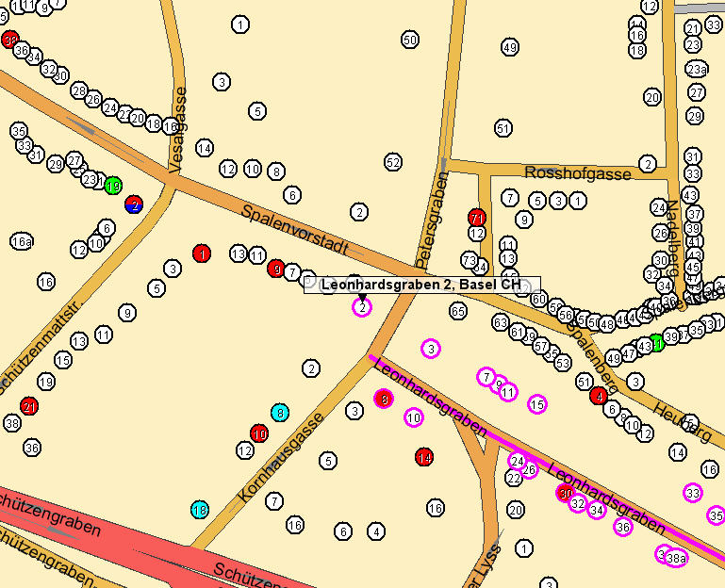This screenshot has width=725, height=588.
Task: Click the red marker numbered 21
Action: (29, 406)
